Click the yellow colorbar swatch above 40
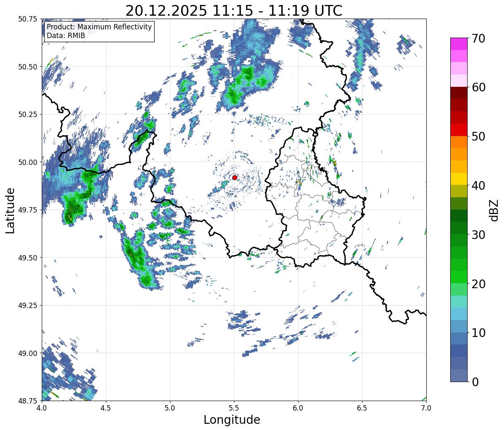The image size is (504, 430). [x=459, y=179]
